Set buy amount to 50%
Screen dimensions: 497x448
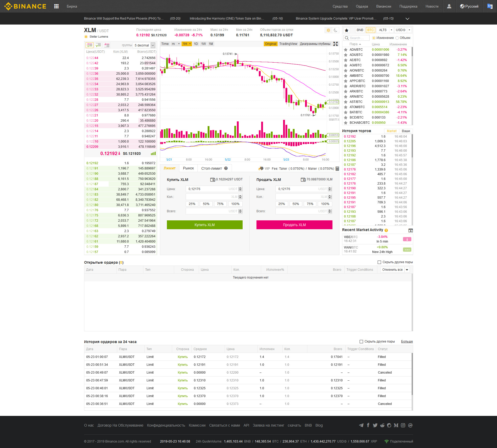click(x=206, y=204)
